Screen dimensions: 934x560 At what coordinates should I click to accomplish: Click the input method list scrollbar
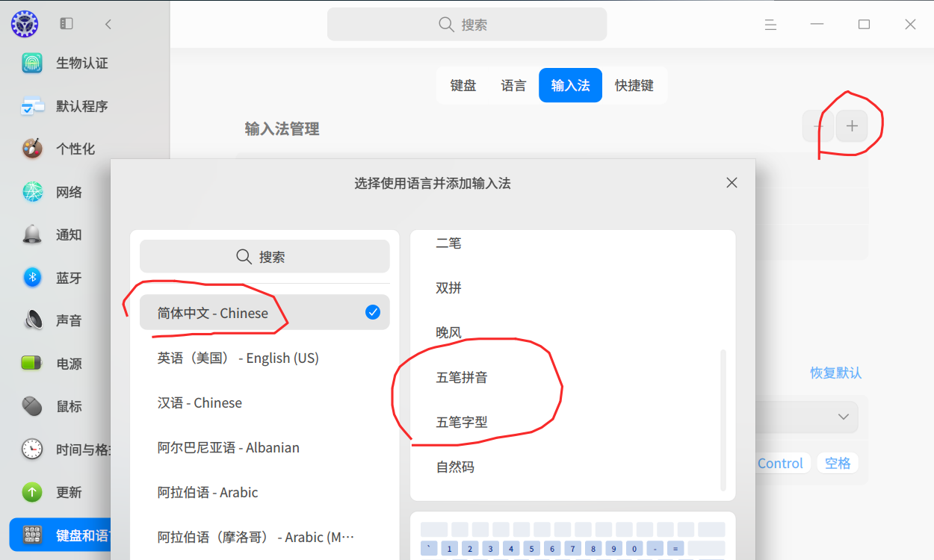723,420
